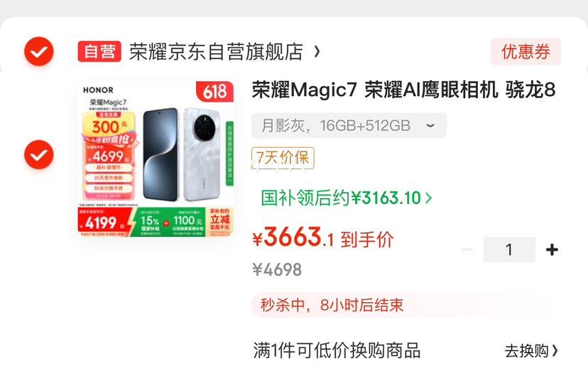Decrease quantity with the minus button
588x374 pixels.
(x=467, y=250)
